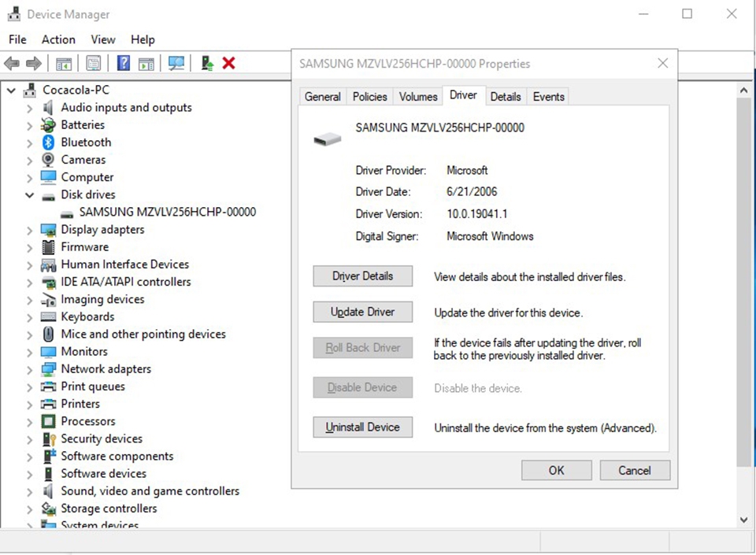Open the View menu

pyautogui.click(x=102, y=39)
